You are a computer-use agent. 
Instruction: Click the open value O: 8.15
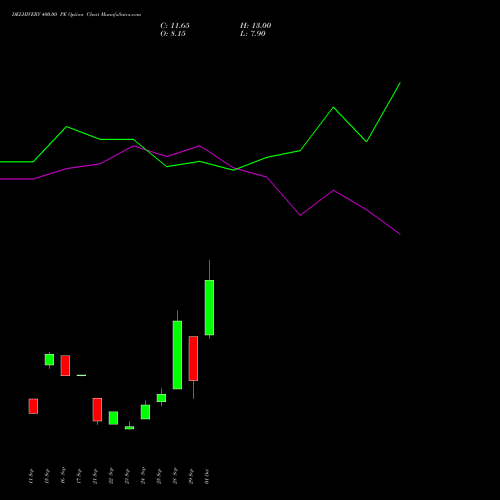173,34
